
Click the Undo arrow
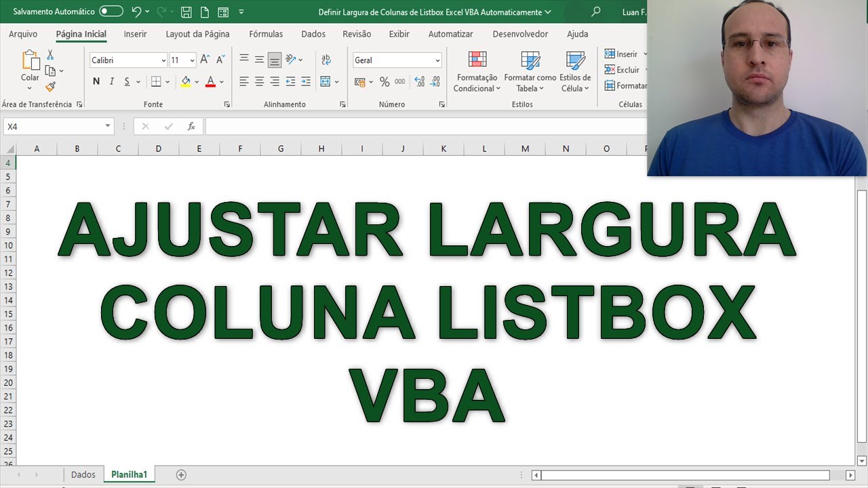[137, 12]
